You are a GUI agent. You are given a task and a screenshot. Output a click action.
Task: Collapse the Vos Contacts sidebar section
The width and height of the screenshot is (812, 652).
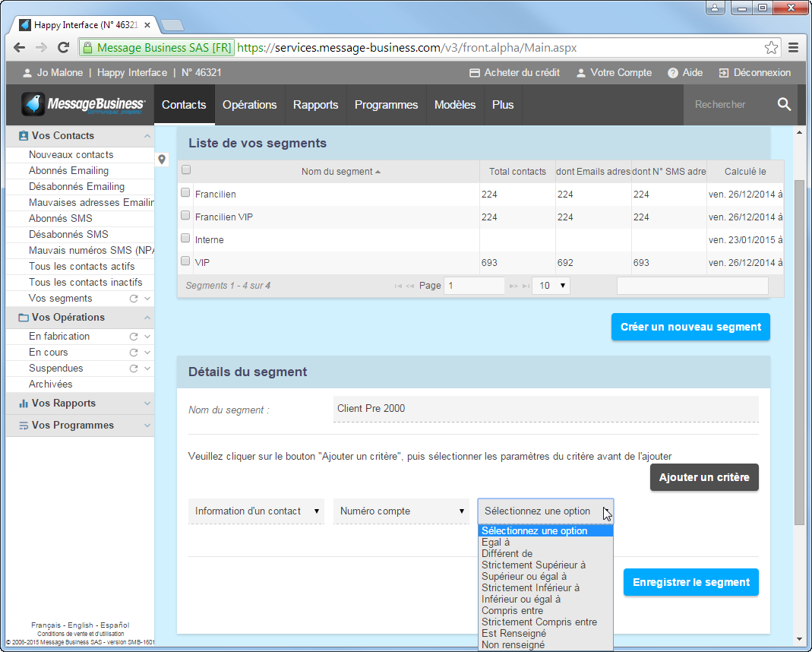point(147,136)
